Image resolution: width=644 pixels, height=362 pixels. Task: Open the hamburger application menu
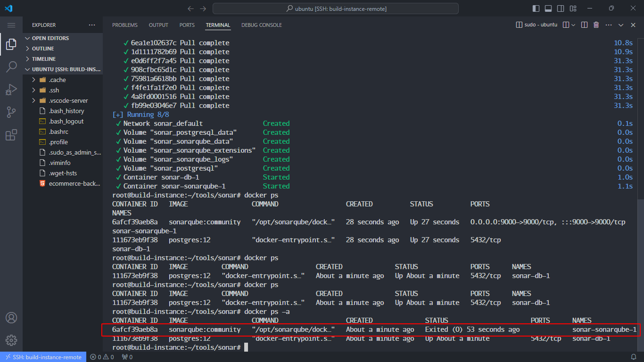click(11, 25)
